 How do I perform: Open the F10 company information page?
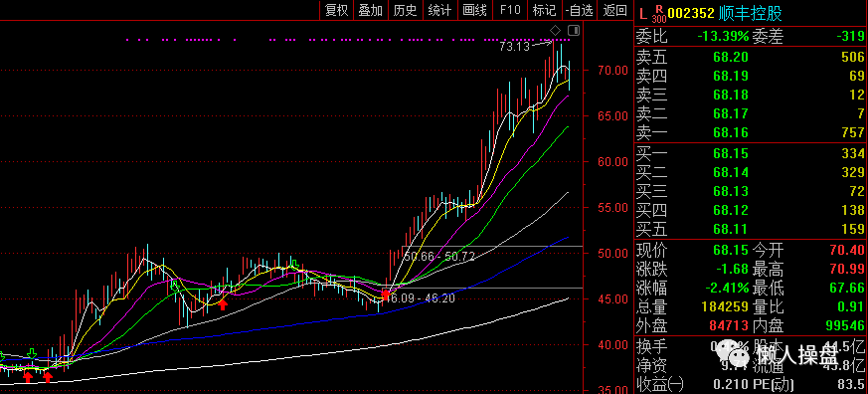coord(510,9)
